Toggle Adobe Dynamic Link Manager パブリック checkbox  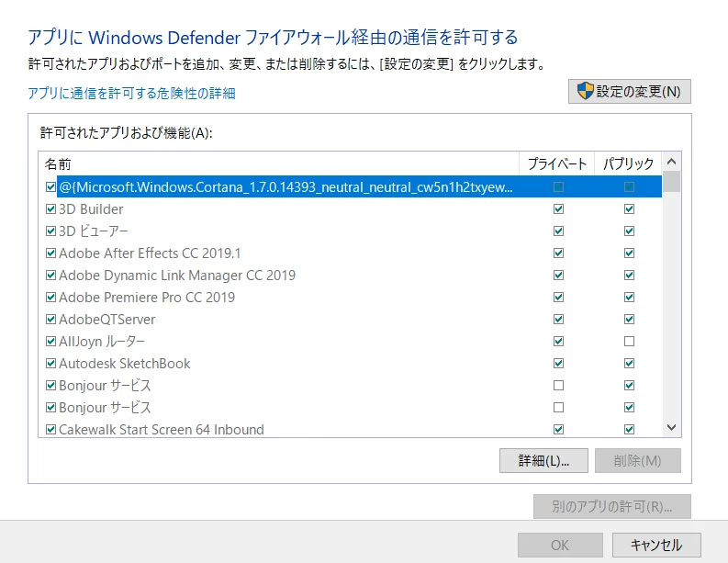pyautogui.click(x=629, y=275)
